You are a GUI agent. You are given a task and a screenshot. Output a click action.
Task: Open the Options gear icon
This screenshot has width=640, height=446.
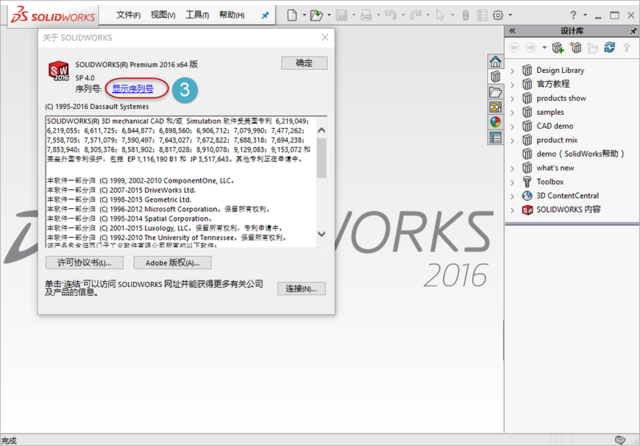tap(498, 15)
